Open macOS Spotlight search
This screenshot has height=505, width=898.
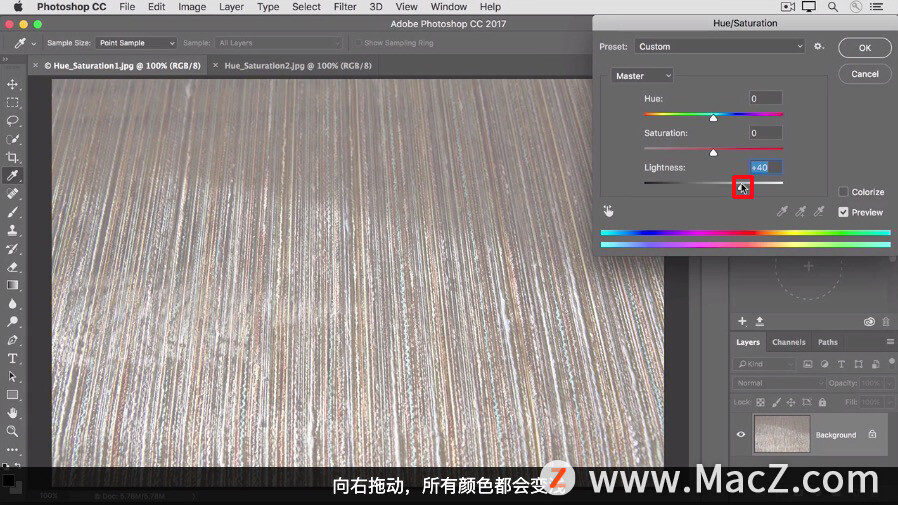pos(833,7)
